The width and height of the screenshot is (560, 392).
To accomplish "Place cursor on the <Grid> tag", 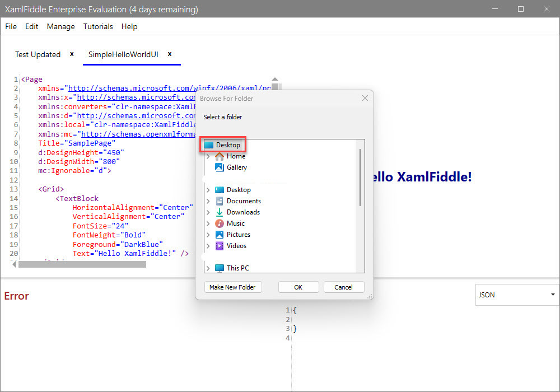I will tap(51, 189).
